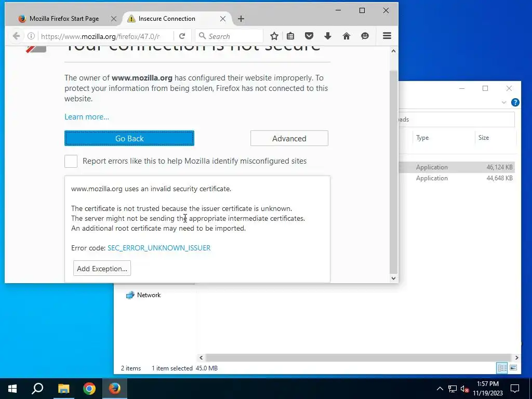The height and width of the screenshot is (399, 532).
Task: Switch to Mozilla Firefox Start Page tab
Action: click(64, 19)
